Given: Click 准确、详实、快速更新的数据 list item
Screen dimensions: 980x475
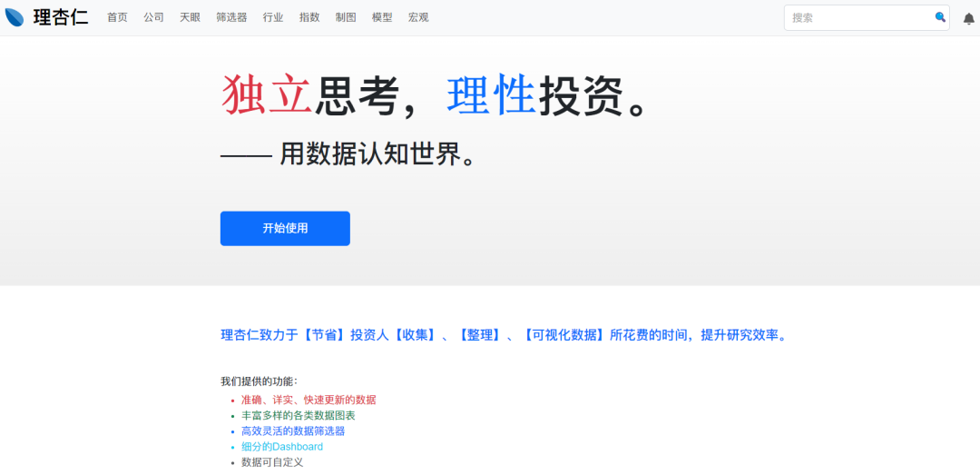Looking at the screenshot, I should click(309, 400).
